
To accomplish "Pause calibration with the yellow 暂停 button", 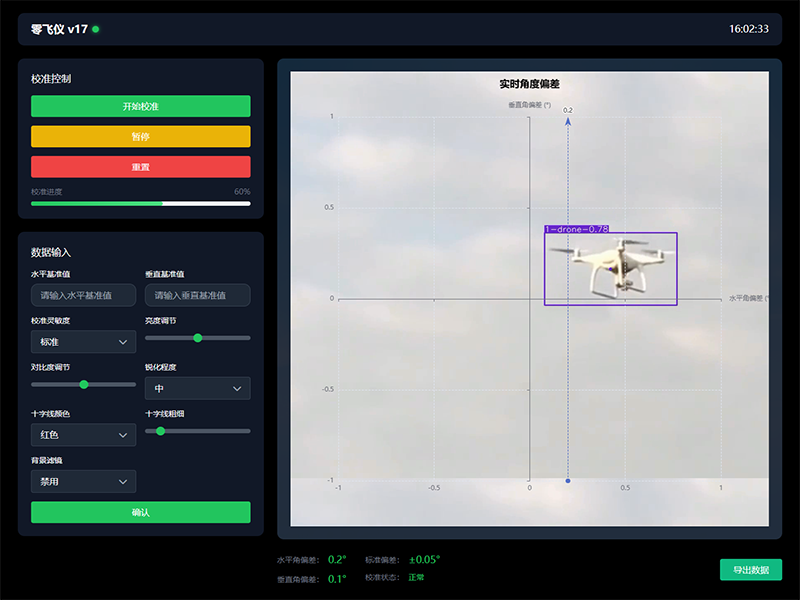I will tap(141, 136).
